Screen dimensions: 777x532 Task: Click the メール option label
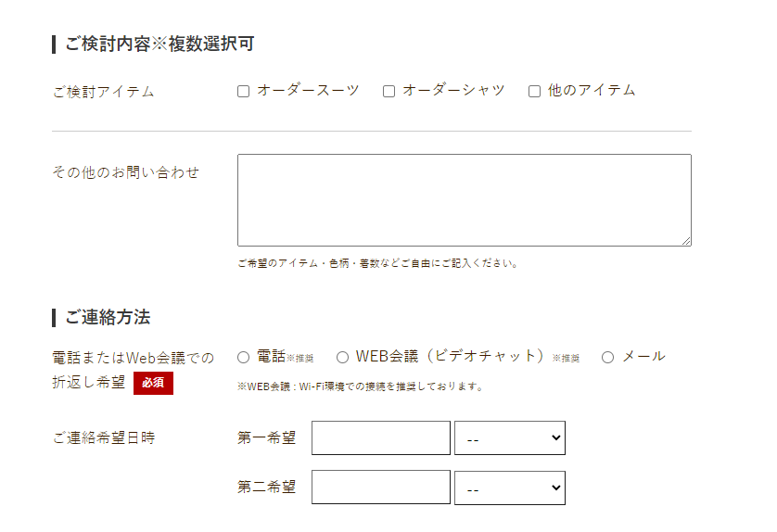(x=643, y=356)
